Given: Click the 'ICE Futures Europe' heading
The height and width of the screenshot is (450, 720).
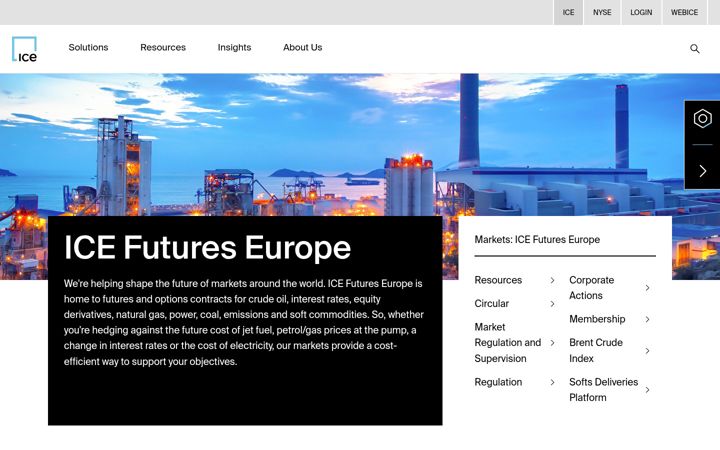Looking at the screenshot, I should click(207, 248).
